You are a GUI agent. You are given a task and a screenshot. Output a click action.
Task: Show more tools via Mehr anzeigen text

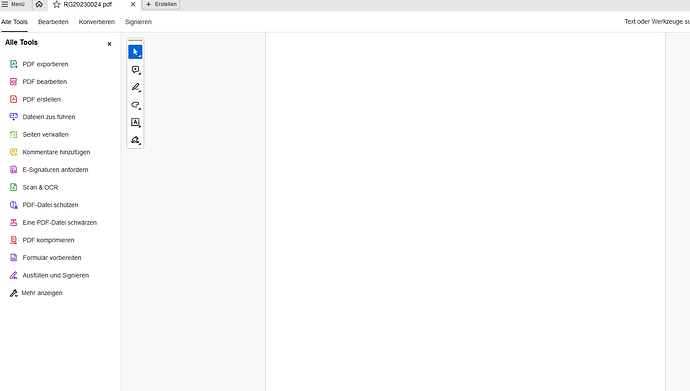pyautogui.click(x=42, y=293)
